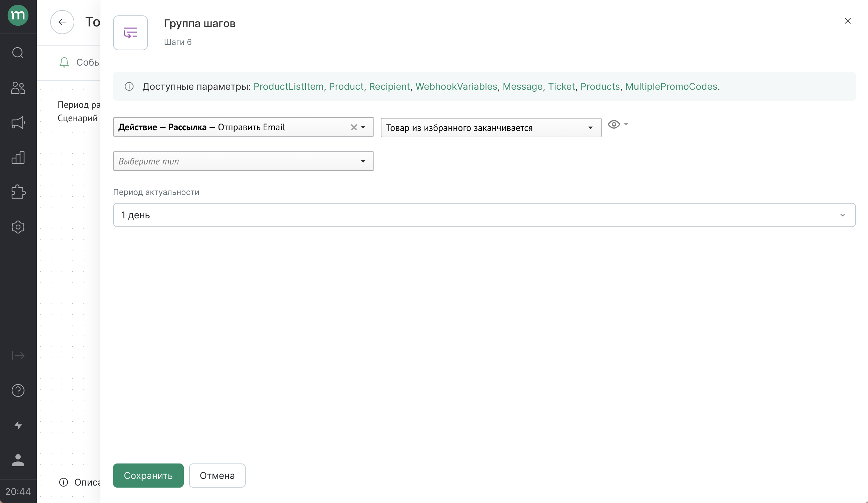Open help via question mark icon
868x503 pixels.
(x=18, y=390)
